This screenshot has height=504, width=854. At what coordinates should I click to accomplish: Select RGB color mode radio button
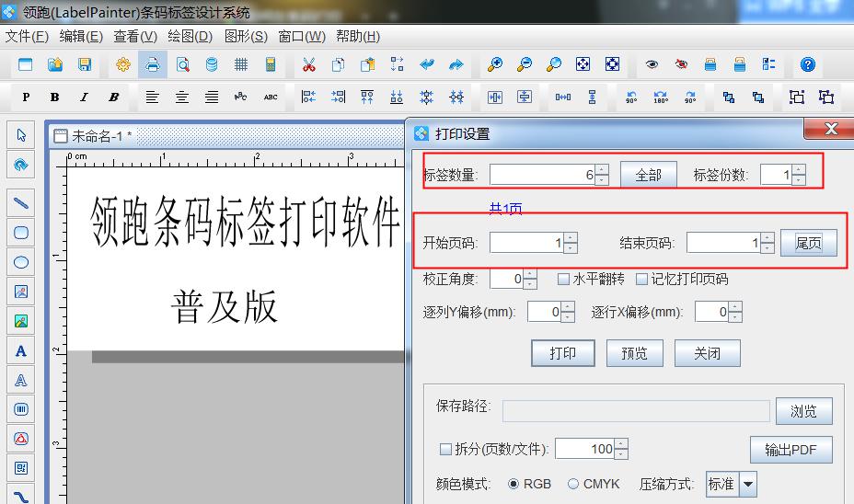[x=514, y=484]
